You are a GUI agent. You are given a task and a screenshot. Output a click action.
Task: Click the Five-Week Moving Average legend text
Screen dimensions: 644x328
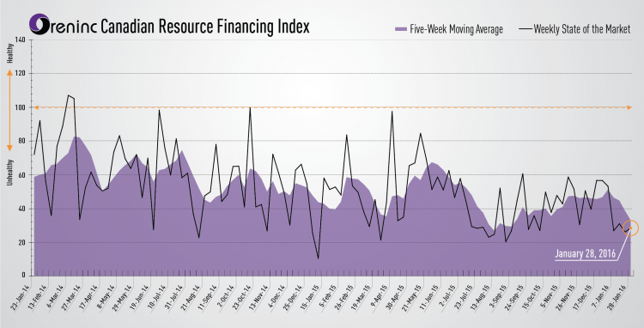point(456,29)
